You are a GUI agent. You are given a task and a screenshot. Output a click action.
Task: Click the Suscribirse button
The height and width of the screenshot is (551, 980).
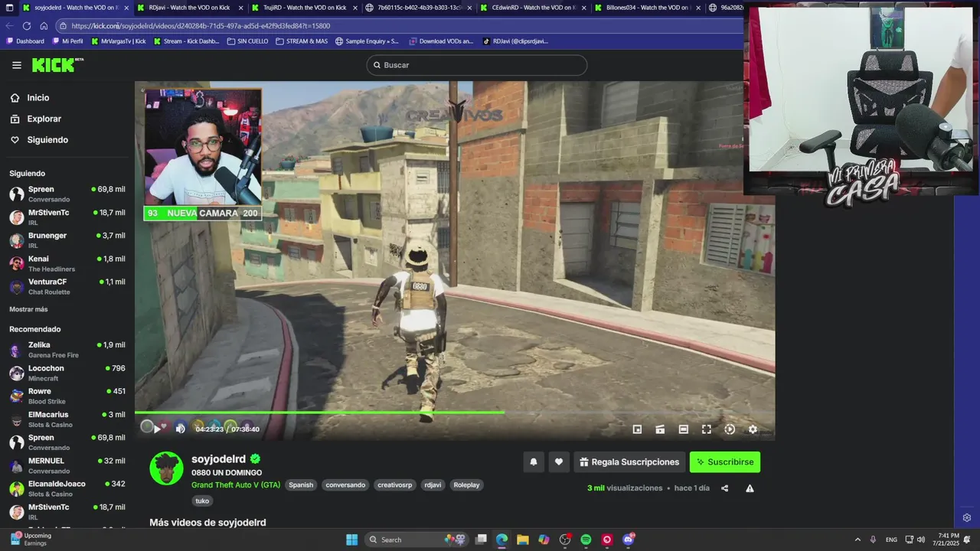click(725, 461)
